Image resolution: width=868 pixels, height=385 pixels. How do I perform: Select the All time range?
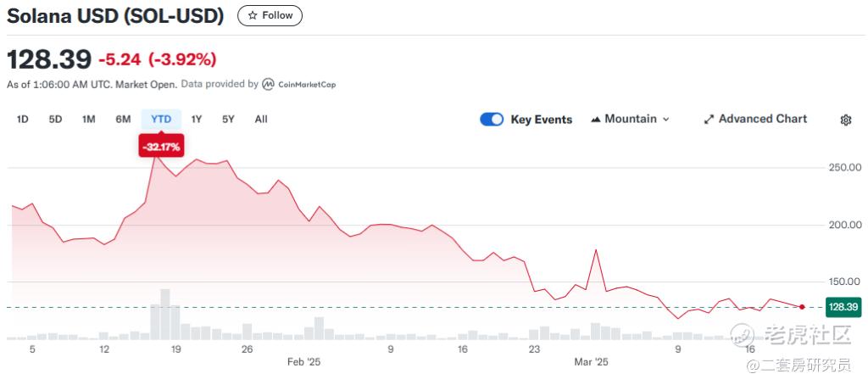point(261,120)
